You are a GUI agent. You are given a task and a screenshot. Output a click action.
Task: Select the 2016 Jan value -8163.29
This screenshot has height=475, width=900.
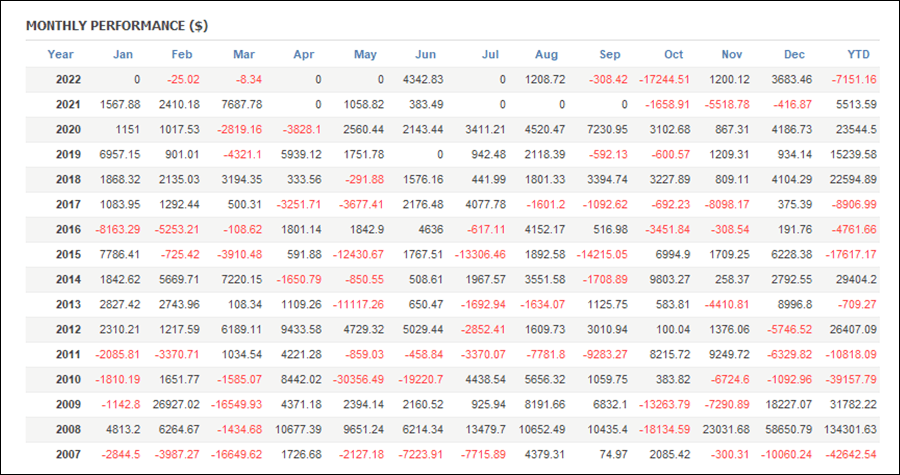(x=117, y=229)
